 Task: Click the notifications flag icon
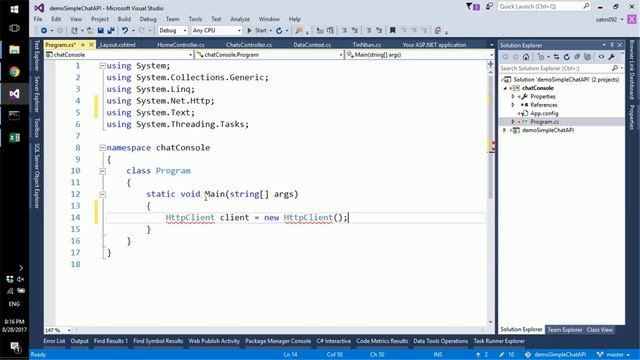[x=473, y=7]
